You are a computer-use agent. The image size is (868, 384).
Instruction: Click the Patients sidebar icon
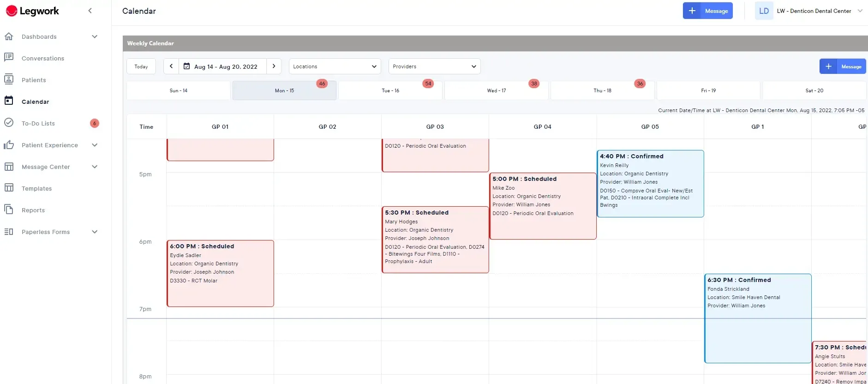pos(9,79)
